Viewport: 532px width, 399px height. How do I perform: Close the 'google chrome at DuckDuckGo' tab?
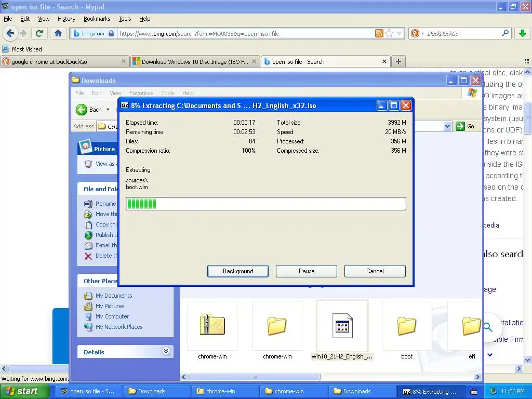124,61
